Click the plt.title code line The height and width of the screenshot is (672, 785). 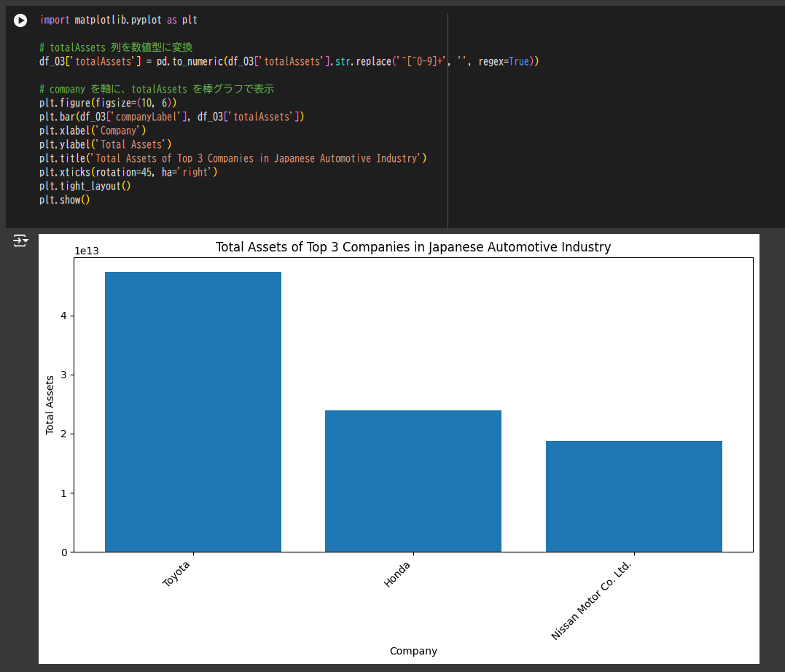(x=233, y=158)
